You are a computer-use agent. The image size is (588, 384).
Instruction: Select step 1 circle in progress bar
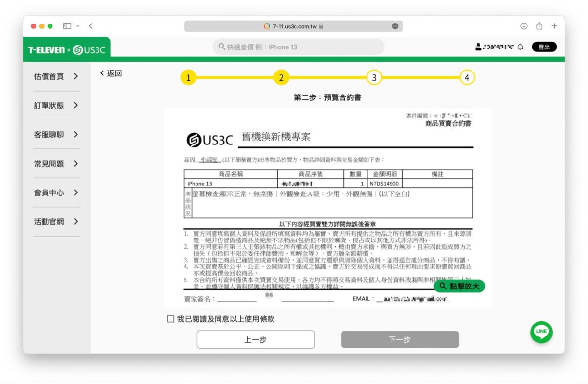coord(188,77)
